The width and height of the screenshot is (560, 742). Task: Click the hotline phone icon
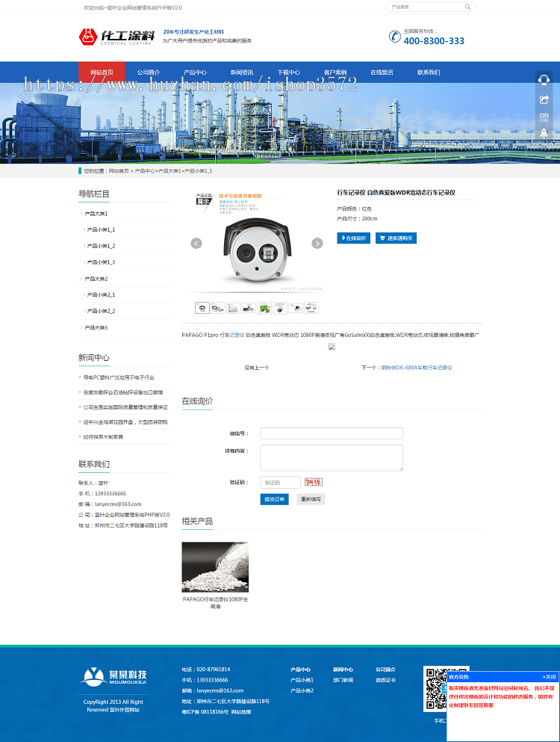(x=394, y=37)
